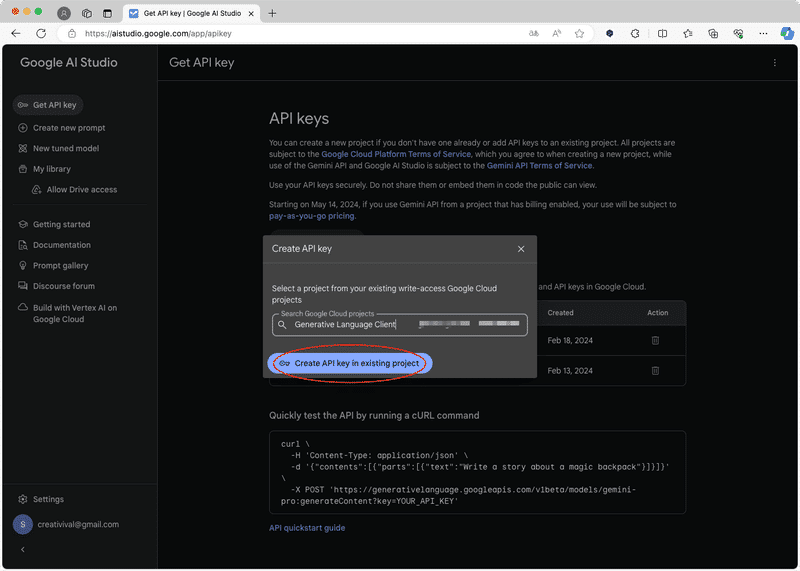Click the site lock icon in address bar
Image resolution: width=800 pixels, height=571 pixels.
tap(72, 34)
